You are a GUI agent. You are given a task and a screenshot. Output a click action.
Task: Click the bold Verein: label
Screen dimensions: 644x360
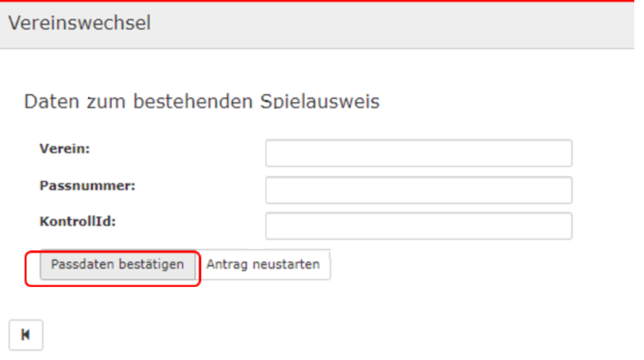pyautogui.click(x=64, y=148)
